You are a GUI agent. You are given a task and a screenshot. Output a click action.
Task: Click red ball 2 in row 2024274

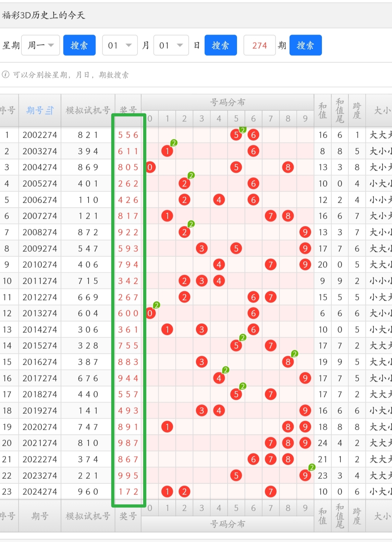184,492
